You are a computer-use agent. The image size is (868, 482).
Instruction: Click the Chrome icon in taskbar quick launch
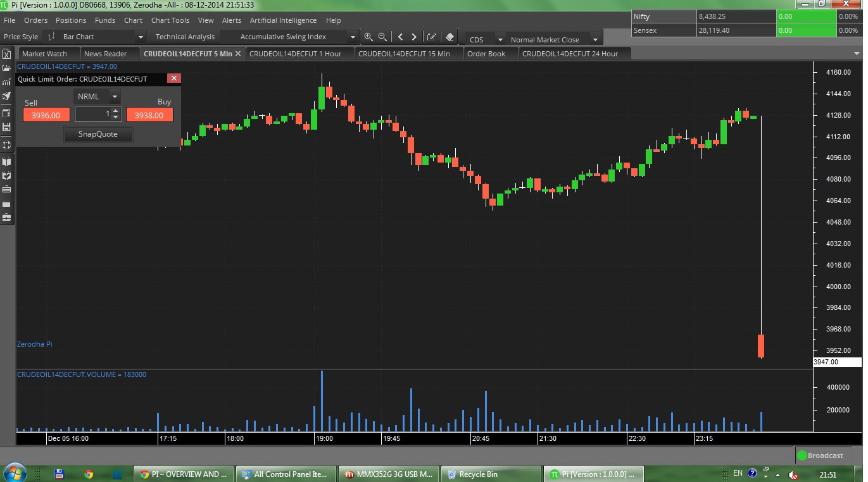pyautogui.click(x=89, y=474)
